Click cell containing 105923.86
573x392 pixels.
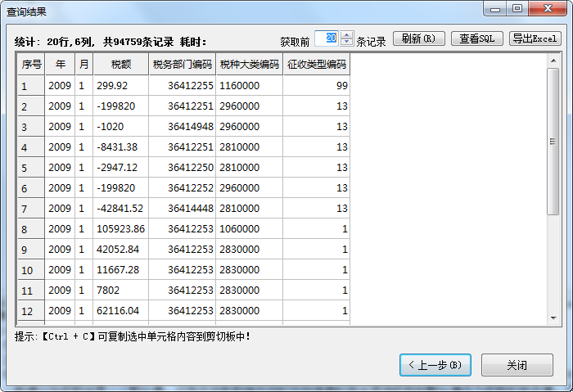pos(120,228)
